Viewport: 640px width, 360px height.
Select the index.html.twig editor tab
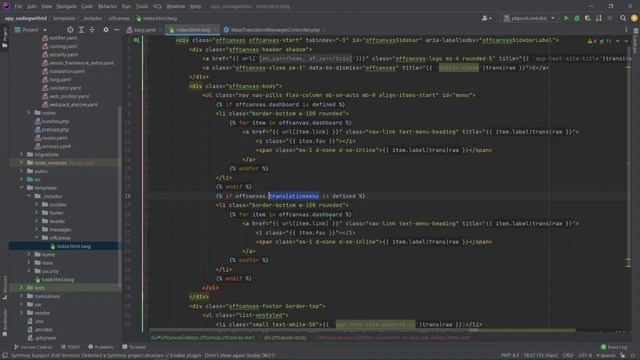(x=192, y=30)
